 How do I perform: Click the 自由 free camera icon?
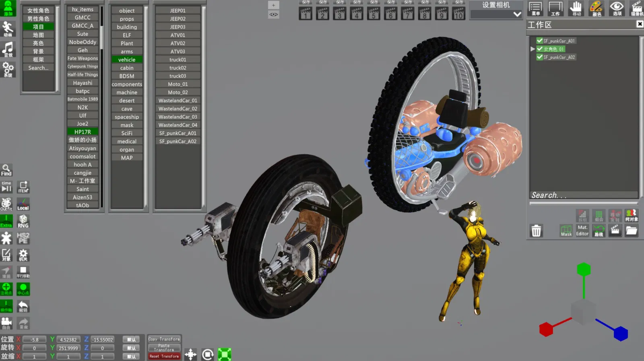coord(6,323)
